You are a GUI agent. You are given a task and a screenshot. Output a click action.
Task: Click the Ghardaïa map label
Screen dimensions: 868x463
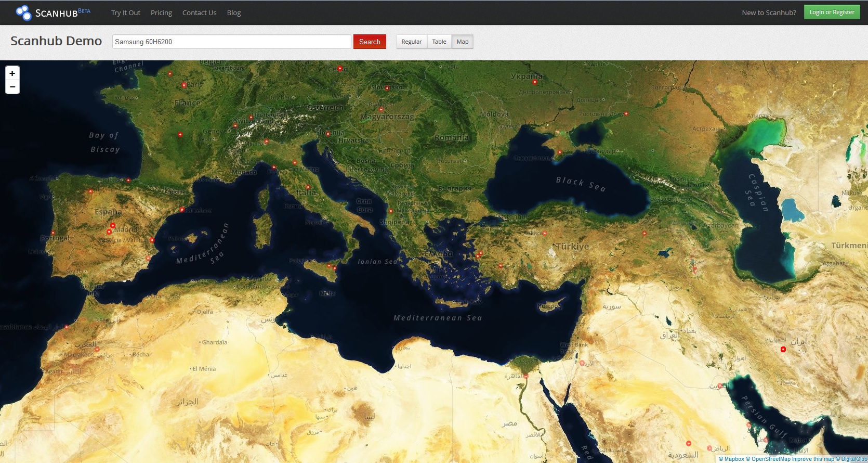tap(214, 342)
